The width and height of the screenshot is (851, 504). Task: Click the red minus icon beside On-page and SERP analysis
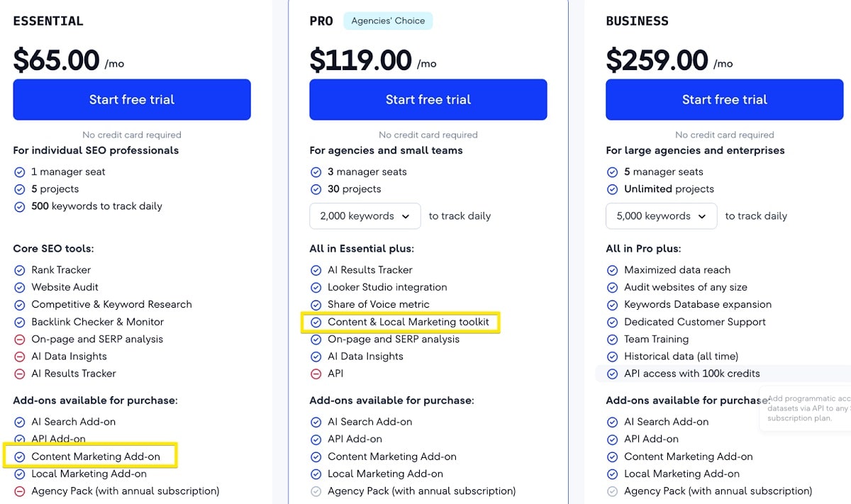(x=21, y=339)
